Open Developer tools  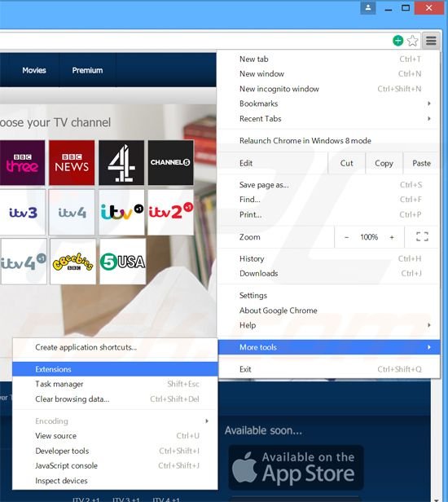(115, 451)
